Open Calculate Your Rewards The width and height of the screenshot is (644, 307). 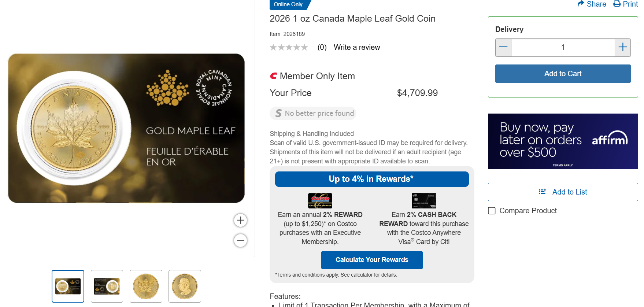[x=372, y=260]
